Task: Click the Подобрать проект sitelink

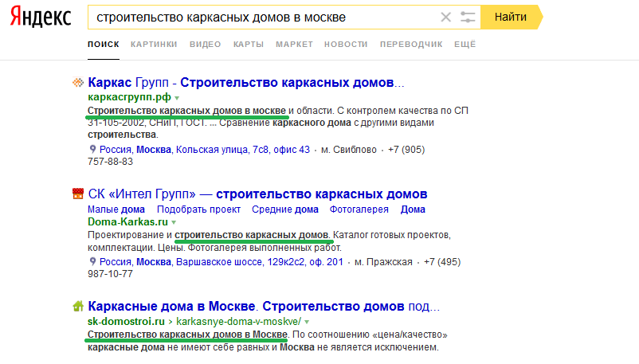Action: pyautogui.click(x=198, y=209)
